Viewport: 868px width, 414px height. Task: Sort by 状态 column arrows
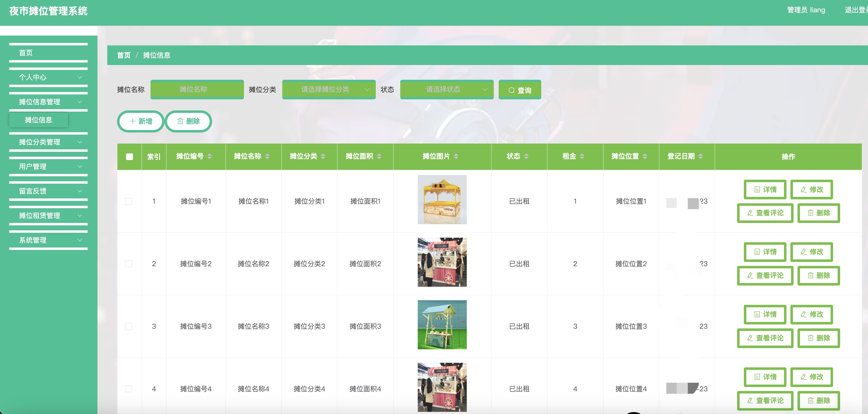(x=526, y=156)
